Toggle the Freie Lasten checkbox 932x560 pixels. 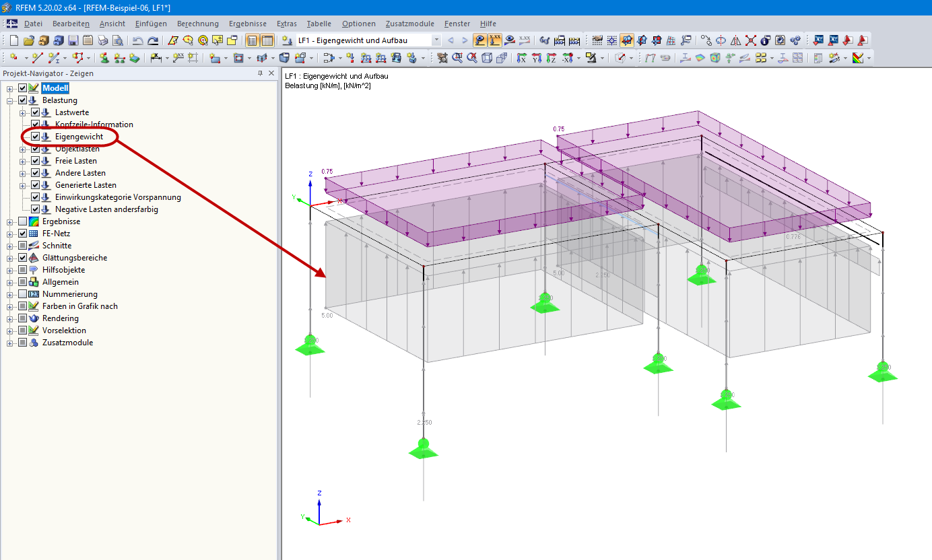point(36,161)
